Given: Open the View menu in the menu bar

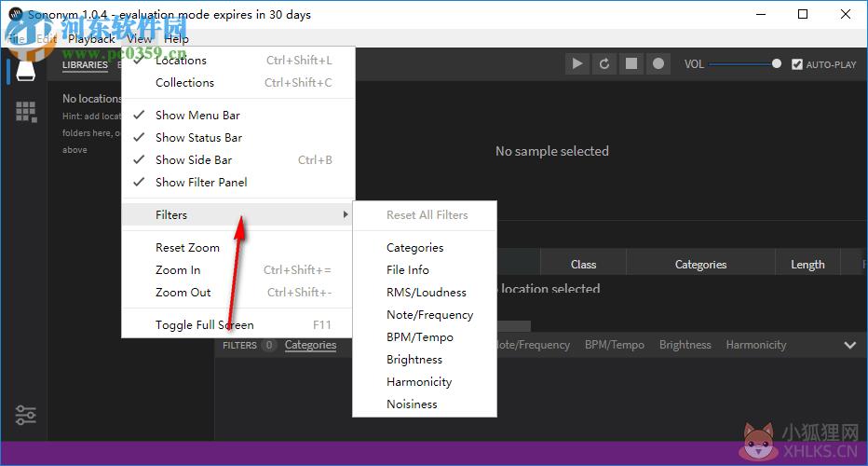Looking at the screenshot, I should (x=139, y=39).
